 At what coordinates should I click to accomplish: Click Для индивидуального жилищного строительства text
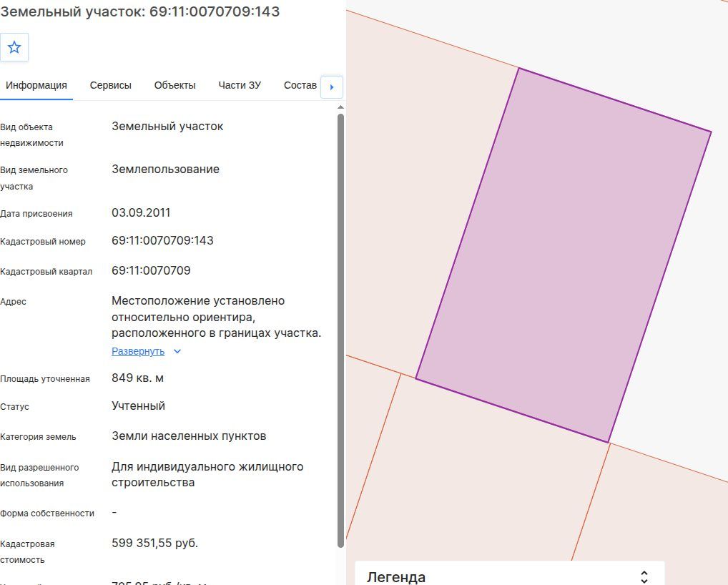tap(207, 474)
